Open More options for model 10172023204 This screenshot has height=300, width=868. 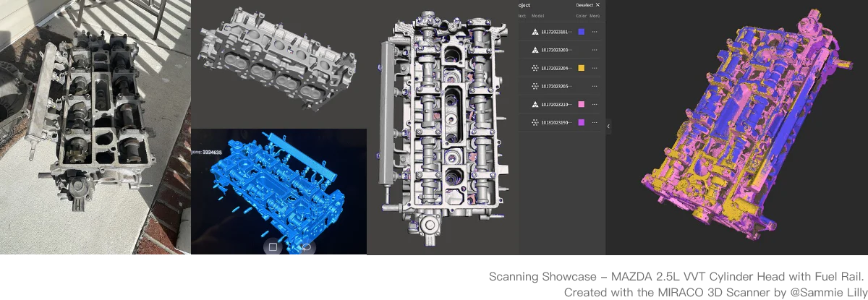click(x=595, y=68)
